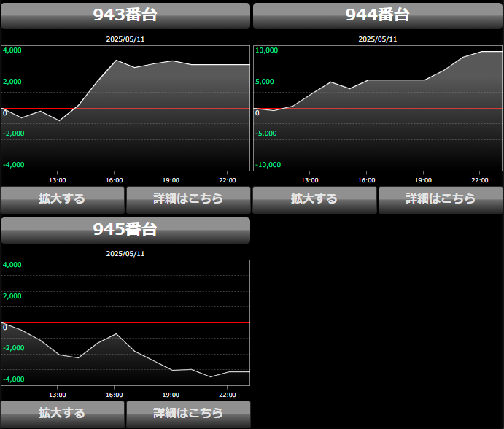Click the 943番台 line chart
Image resolution: width=504 pixels, height=429 pixels.
[125, 109]
